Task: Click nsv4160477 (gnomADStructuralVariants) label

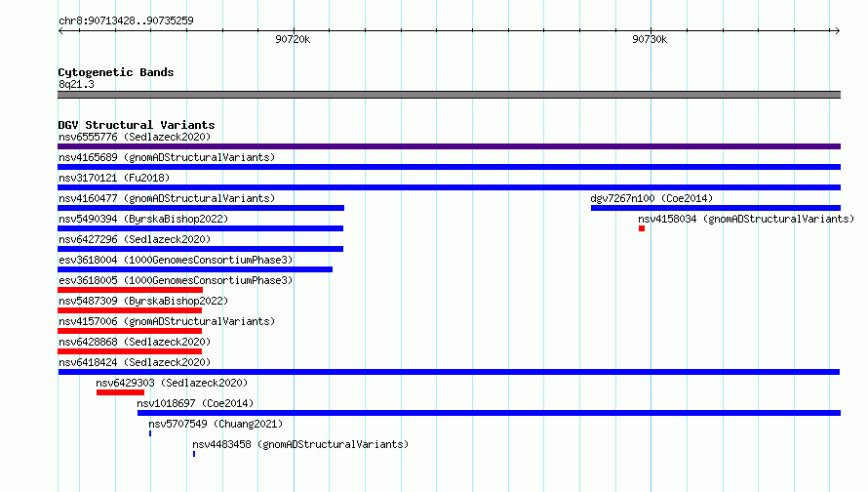Action: pos(167,198)
